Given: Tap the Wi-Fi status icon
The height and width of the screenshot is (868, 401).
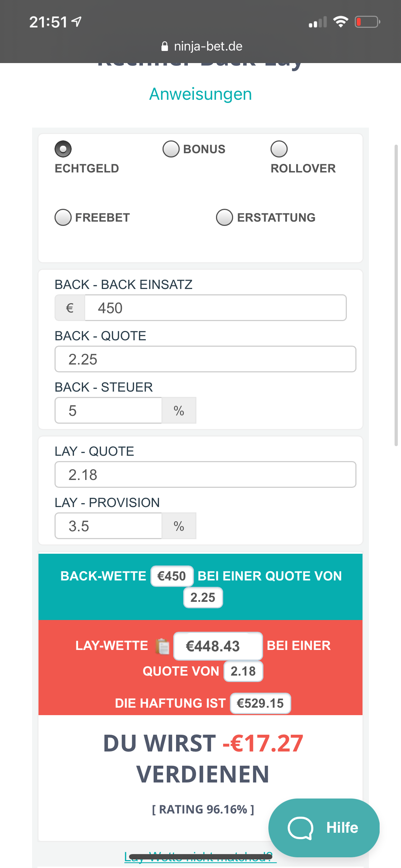Looking at the screenshot, I should pos(341,22).
